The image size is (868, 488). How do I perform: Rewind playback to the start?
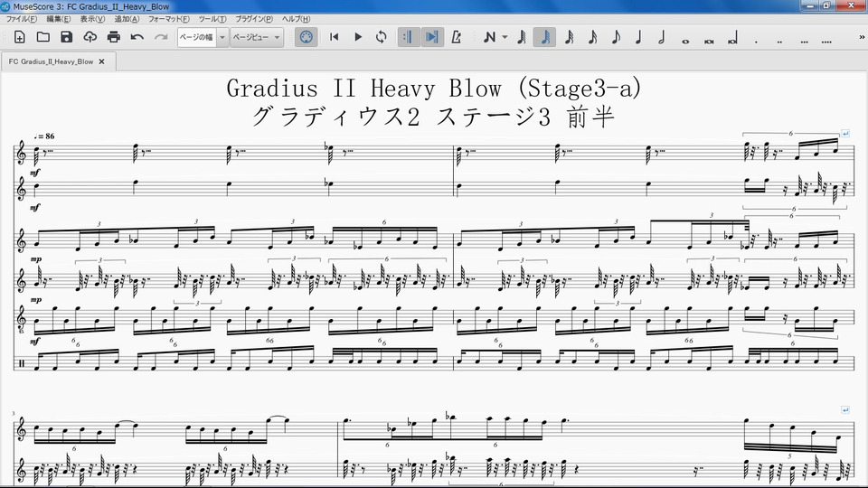[334, 37]
